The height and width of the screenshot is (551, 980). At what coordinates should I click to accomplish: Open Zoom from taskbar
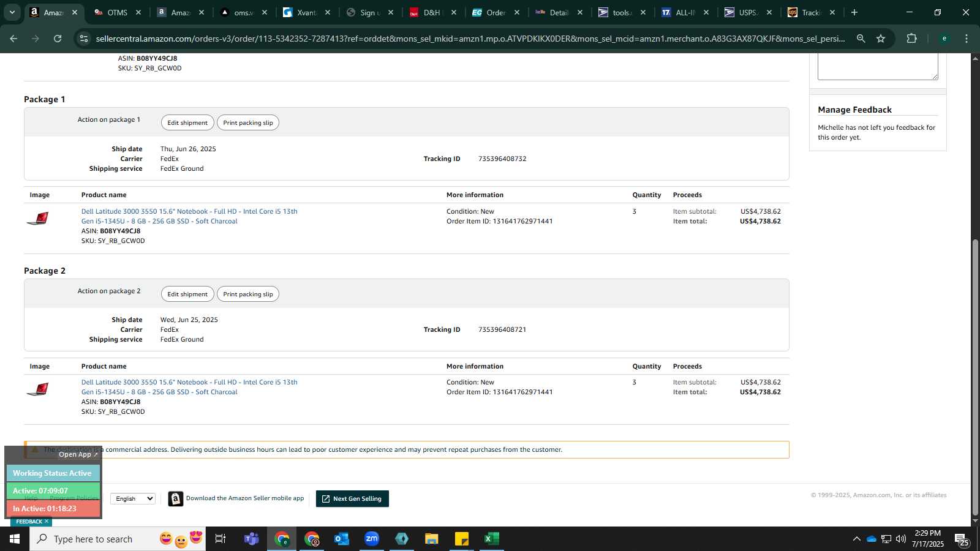pyautogui.click(x=372, y=539)
